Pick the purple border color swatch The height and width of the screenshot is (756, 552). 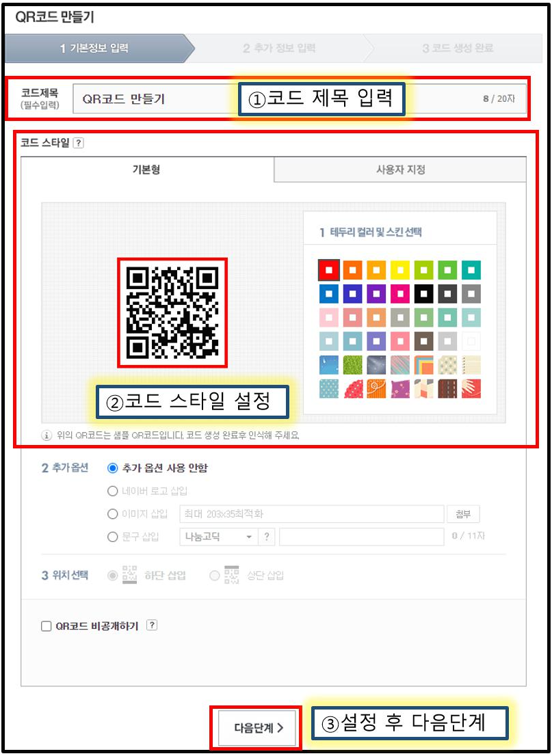376,294
